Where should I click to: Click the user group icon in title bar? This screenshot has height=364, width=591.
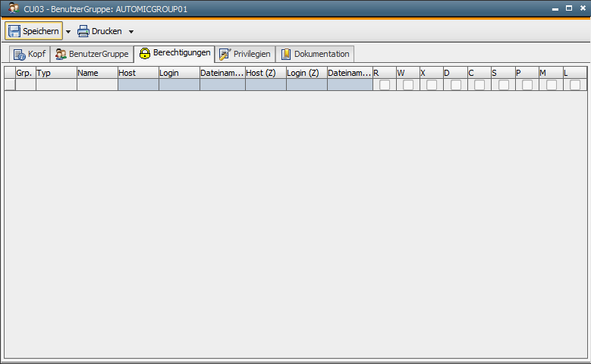(x=14, y=8)
